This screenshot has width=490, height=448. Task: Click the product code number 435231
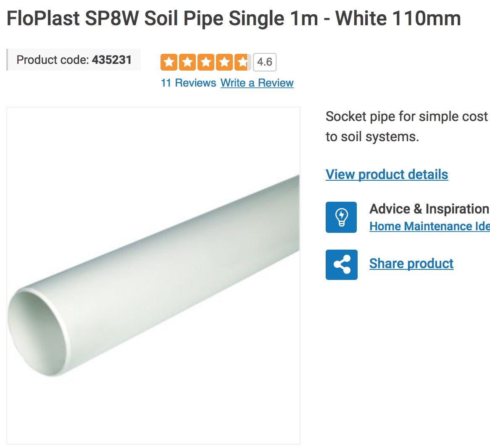[112, 60]
